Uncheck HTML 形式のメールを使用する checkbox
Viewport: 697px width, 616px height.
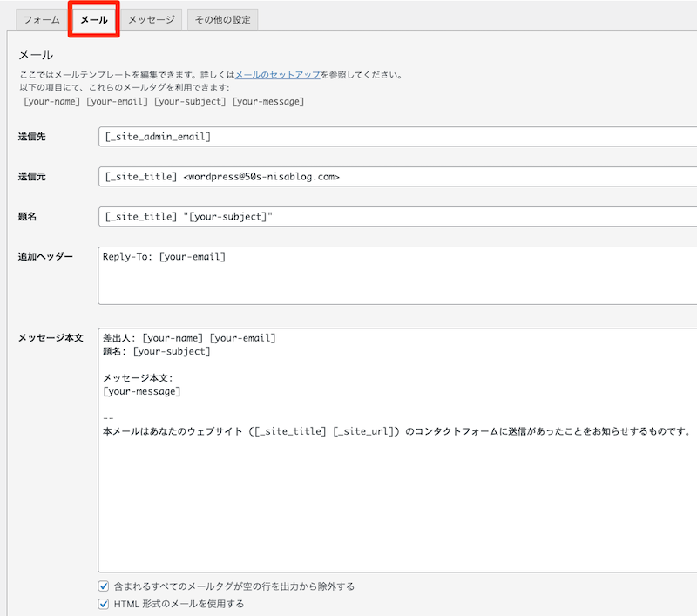click(104, 603)
